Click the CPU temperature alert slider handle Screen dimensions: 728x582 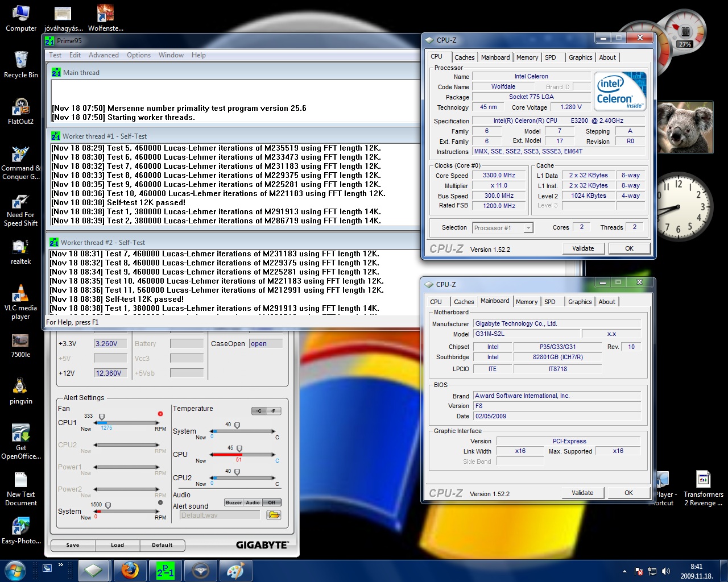[x=239, y=448]
